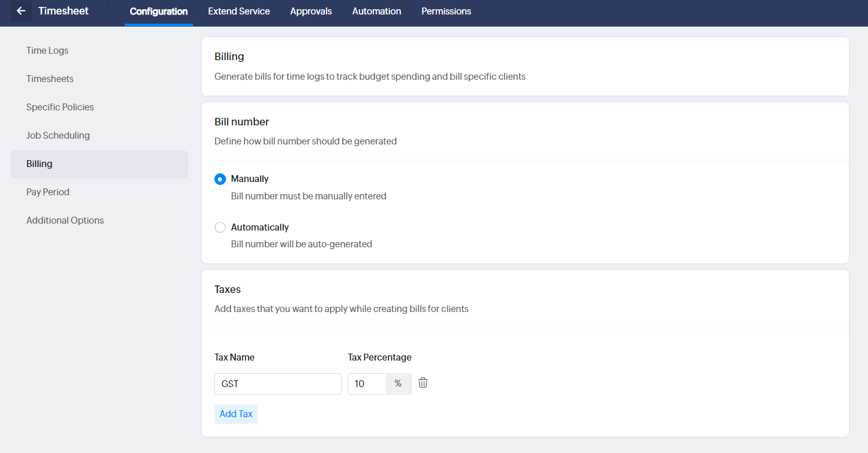Select Job Scheduling in sidebar

point(99,135)
